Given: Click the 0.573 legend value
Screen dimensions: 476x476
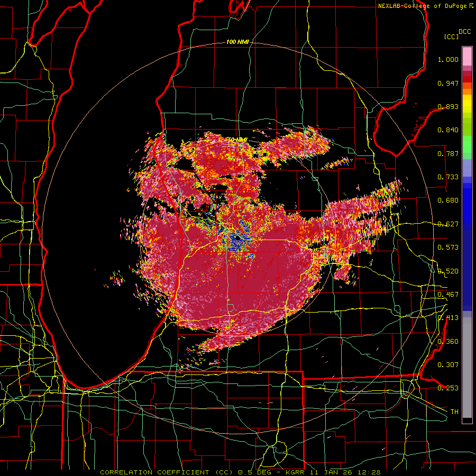Looking at the screenshot, I should [x=448, y=248].
